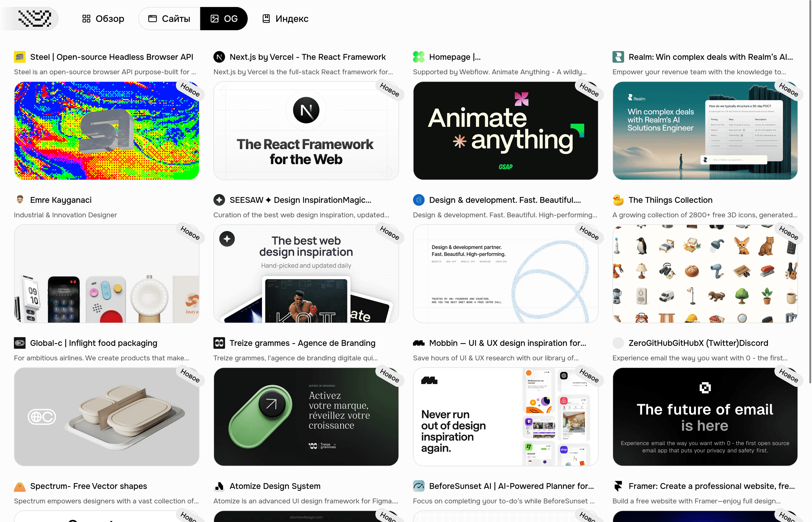The width and height of the screenshot is (812, 522).
Task: Open the Animate anything preview thumbnail
Action: pos(506,131)
